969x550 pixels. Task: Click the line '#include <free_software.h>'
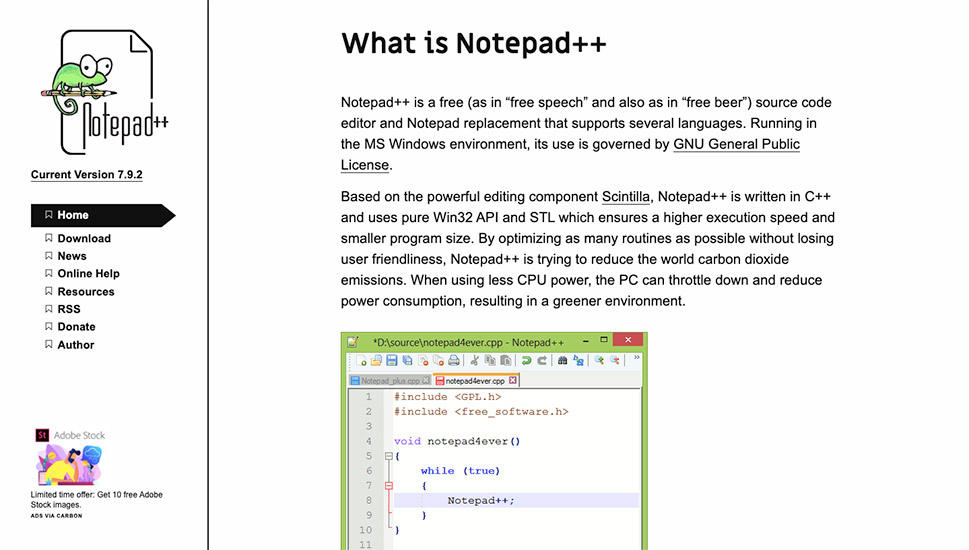[481, 412]
